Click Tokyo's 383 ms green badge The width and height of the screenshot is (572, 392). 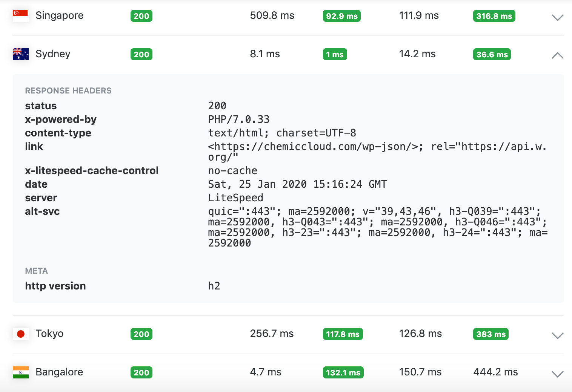[491, 334]
